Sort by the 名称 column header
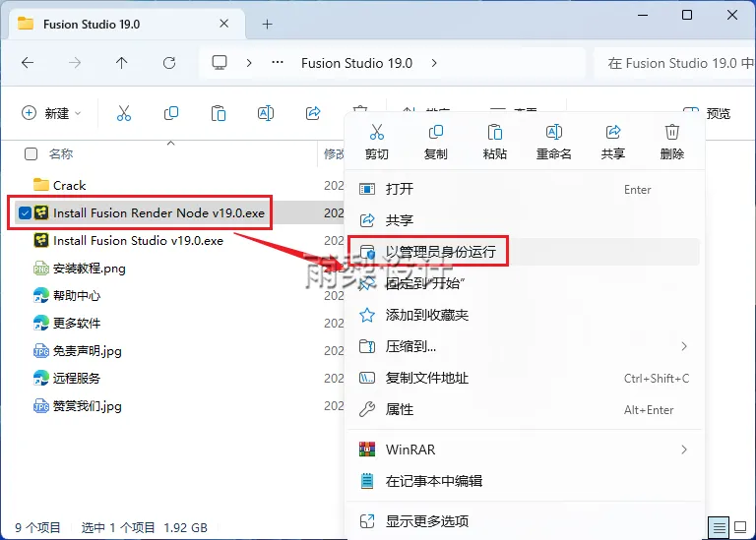Viewport: 756px width, 540px height. pyautogui.click(x=61, y=154)
